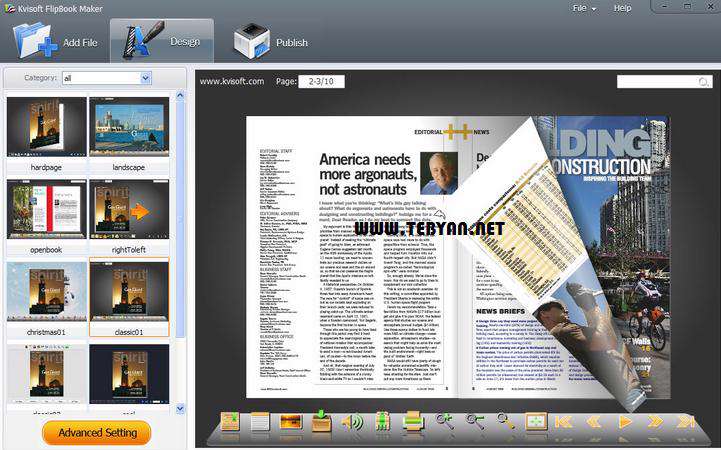The image size is (721, 450).
Task: Select the hardpage template thumbnail
Action: point(46,126)
